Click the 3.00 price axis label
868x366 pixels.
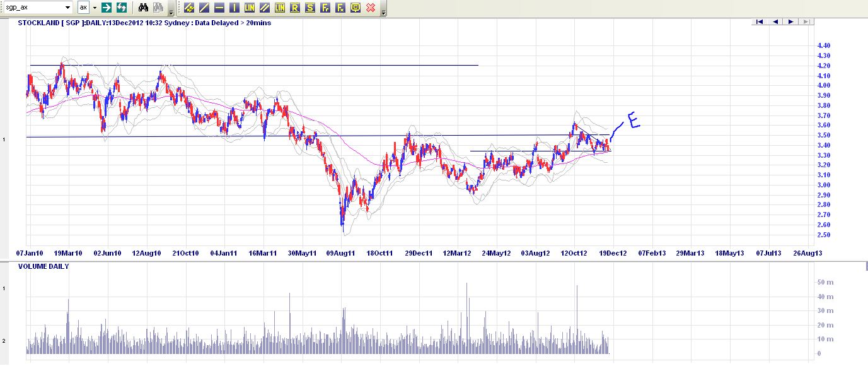[x=823, y=185]
